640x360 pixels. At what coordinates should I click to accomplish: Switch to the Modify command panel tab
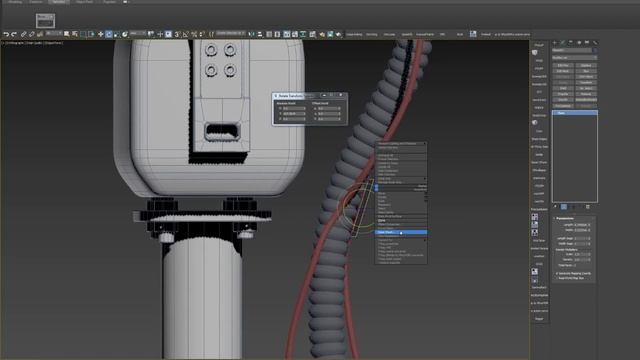point(563,42)
